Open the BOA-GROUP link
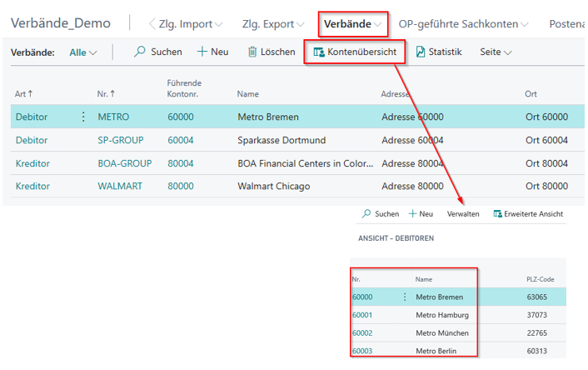588x370 pixels. (124, 163)
